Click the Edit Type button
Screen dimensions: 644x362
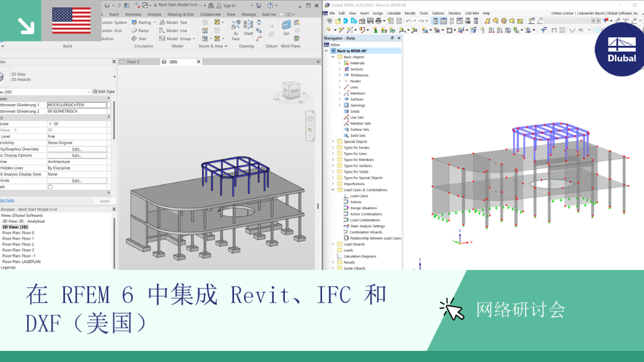point(104,92)
